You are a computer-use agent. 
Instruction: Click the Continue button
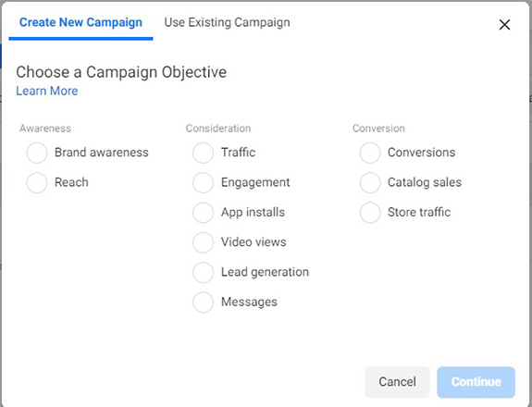(x=476, y=382)
